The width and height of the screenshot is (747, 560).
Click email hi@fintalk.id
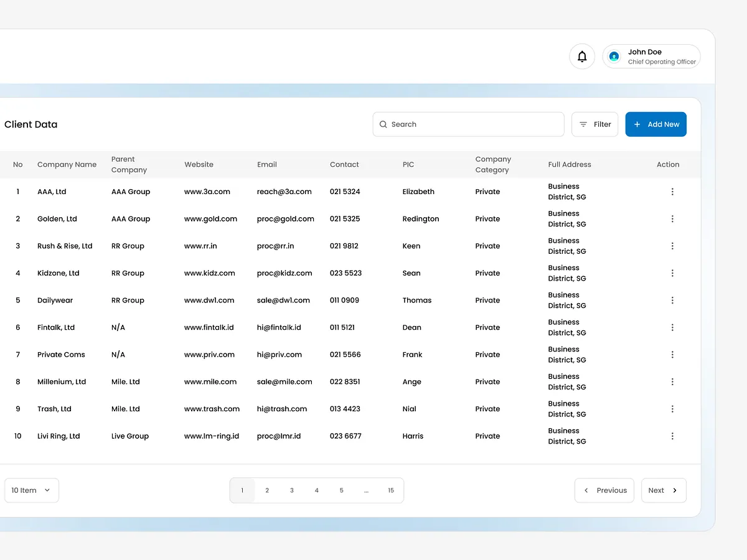(279, 327)
